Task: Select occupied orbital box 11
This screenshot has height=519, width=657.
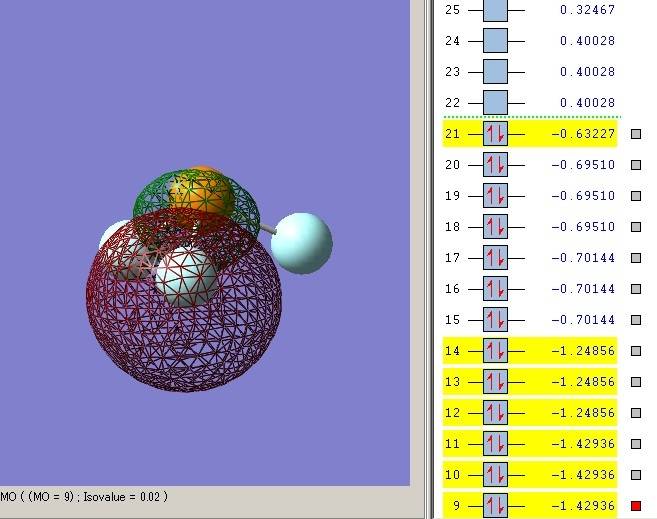Action: pos(495,444)
